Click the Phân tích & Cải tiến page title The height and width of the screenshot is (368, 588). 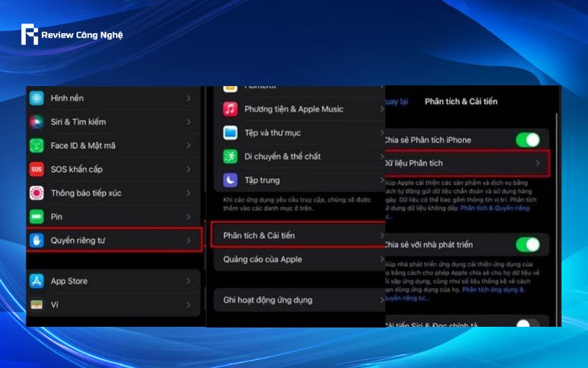(461, 102)
